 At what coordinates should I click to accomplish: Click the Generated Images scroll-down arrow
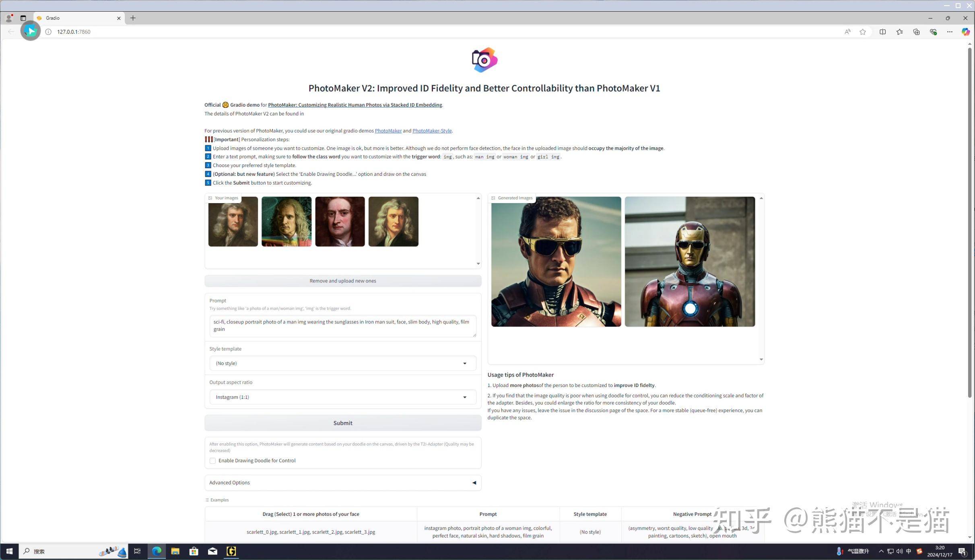761,360
